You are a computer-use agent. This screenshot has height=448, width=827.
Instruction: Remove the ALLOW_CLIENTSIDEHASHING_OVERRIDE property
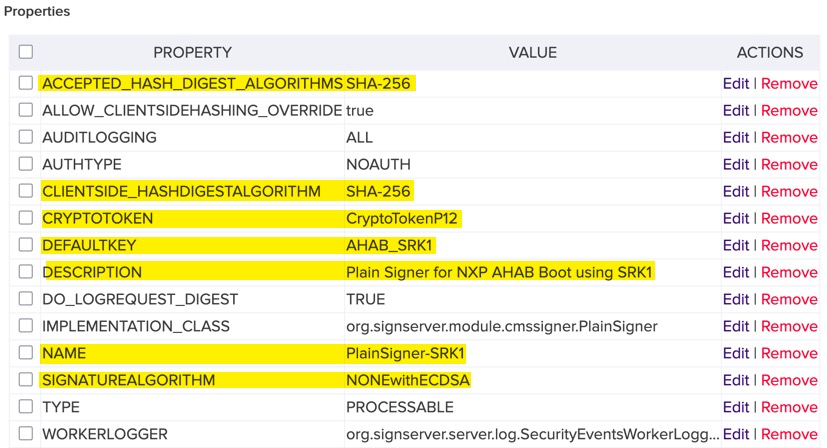pyautogui.click(x=789, y=110)
